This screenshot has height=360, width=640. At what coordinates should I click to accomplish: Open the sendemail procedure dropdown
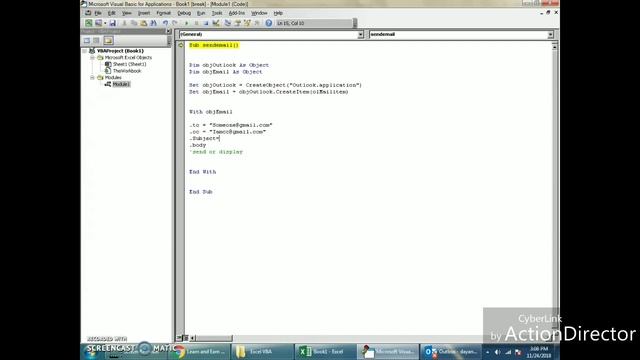pos(550,35)
